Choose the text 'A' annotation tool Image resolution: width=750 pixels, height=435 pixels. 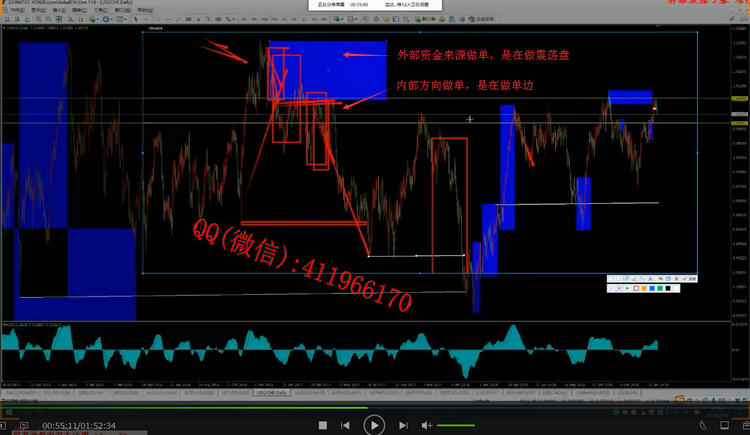coord(650,279)
